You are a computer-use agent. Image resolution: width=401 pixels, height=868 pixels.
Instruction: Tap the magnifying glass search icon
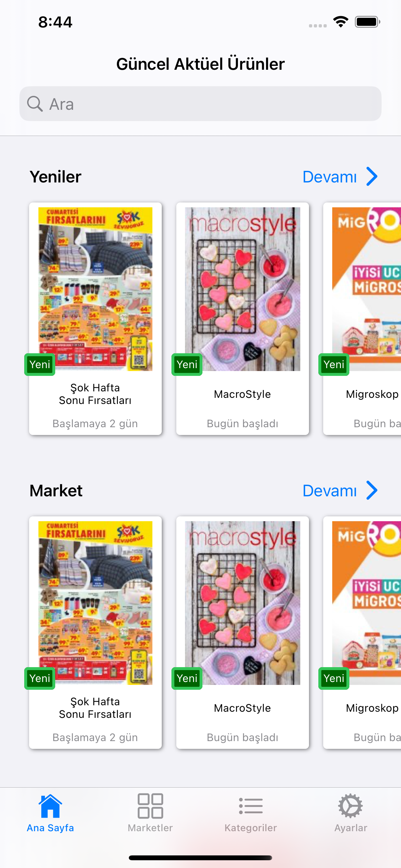[35, 104]
